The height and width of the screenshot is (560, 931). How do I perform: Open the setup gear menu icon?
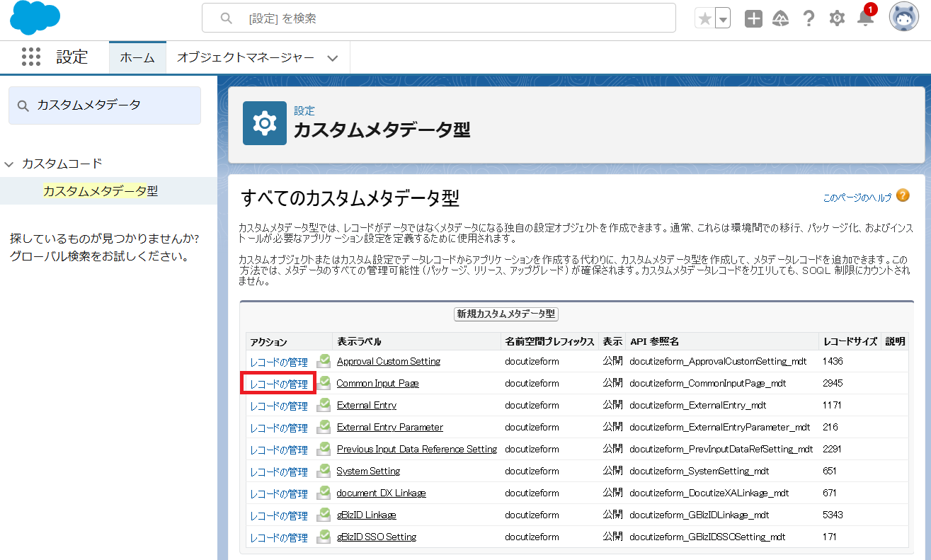point(837,18)
